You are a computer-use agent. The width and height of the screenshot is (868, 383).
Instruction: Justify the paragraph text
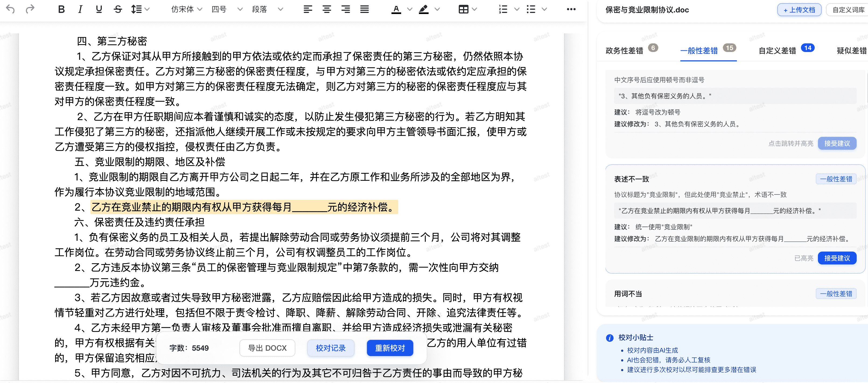click(x=364, y=9)
